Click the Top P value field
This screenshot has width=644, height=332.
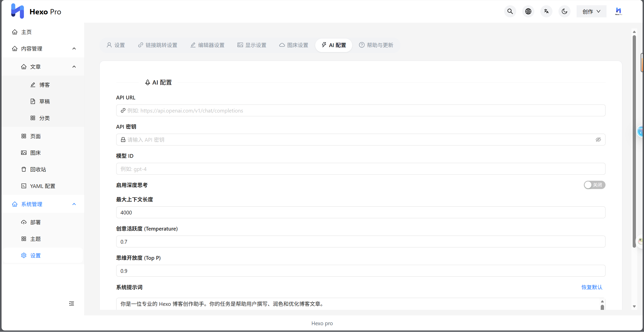click(361, 271)
